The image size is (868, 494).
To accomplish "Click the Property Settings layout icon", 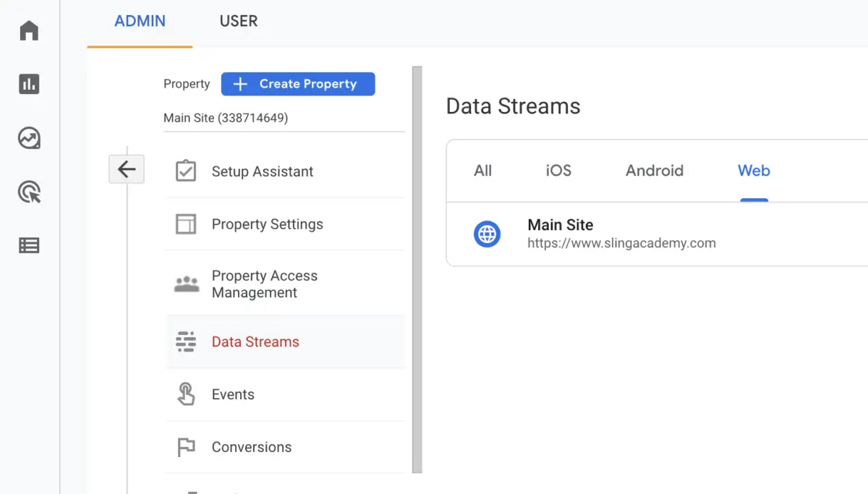I will click(x=186, y=224).
